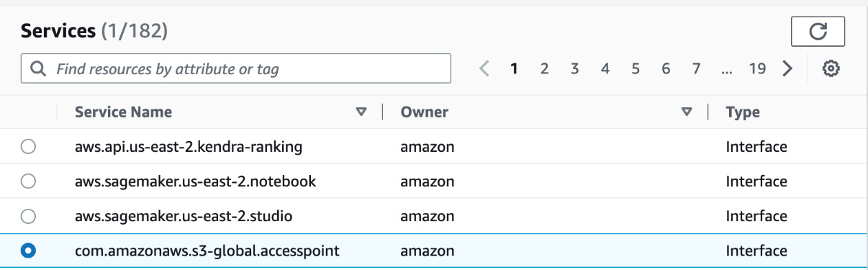The height and width of the screenshot is (270, 868).
Task: Go to next page arrow
Action: (x=788, y=69)
